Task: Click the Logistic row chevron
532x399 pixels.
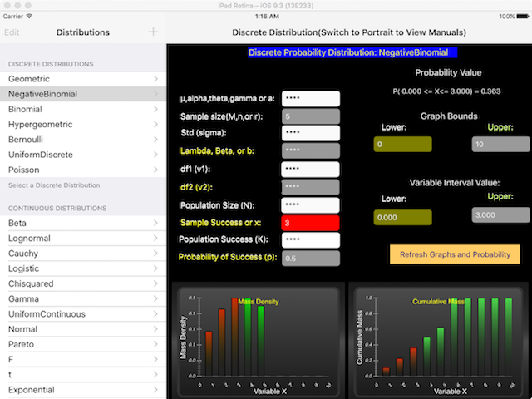Action: pyautogui.click(x=155, y=268)
